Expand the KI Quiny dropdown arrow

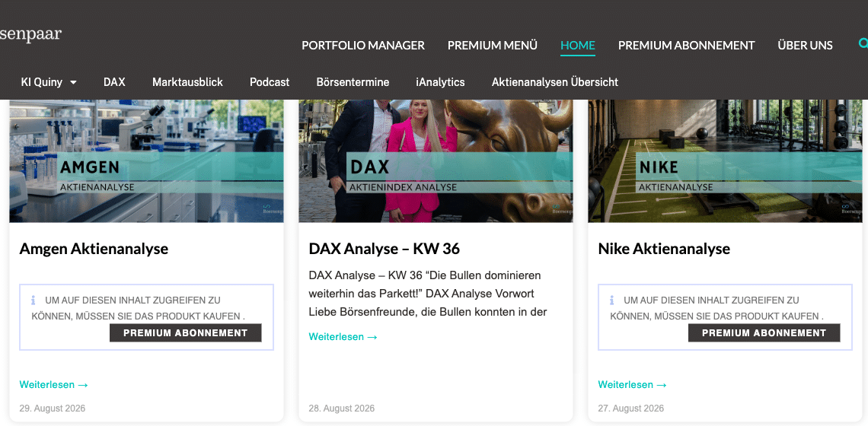pyautogui.click(x=73, y=82)
